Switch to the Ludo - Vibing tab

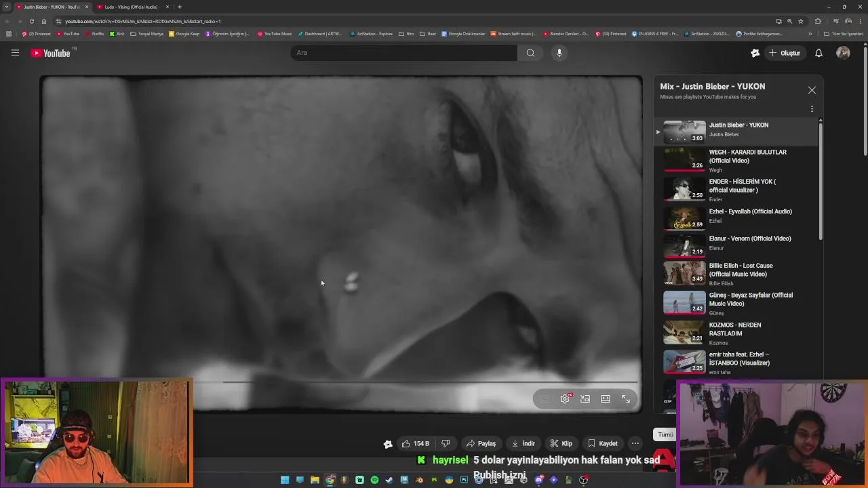pyautogui.click(x=131, y=7)
